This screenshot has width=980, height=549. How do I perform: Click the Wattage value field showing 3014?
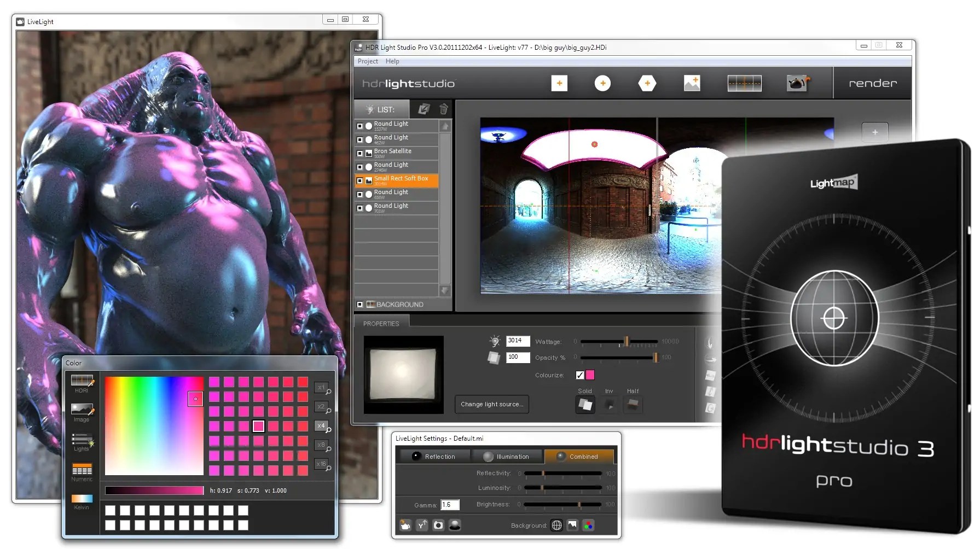518,341
